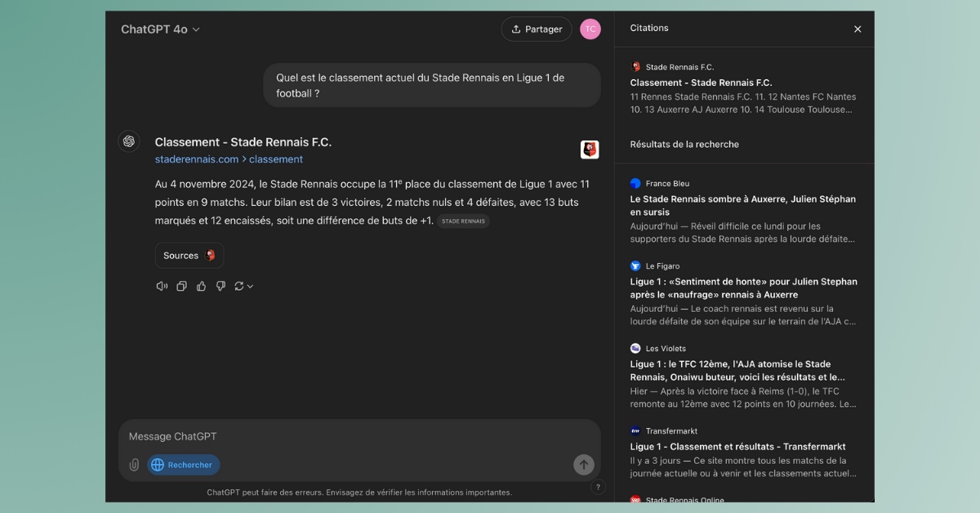Click the Transfermarkt source icon
The height and width of the screenshot is (513, 980).
point(635,430)
